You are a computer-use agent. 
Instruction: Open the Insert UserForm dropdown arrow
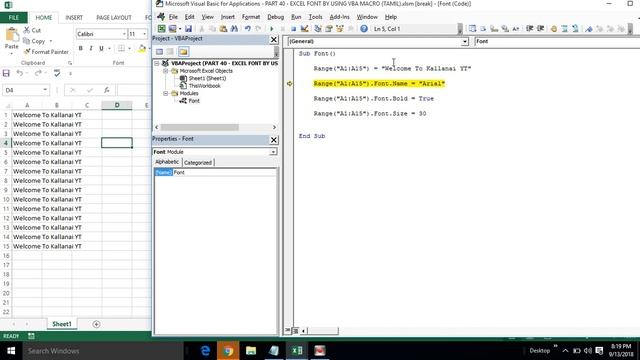tap(180, 29)
